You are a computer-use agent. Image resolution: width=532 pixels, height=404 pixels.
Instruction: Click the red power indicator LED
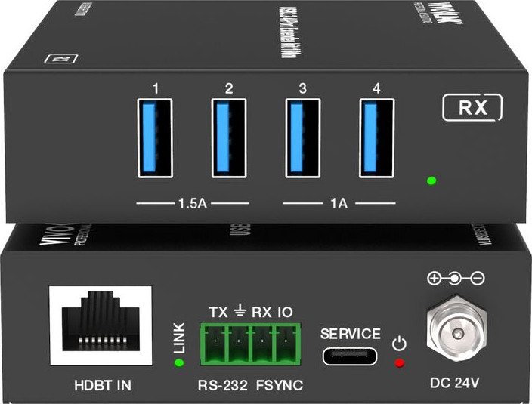point(401,363)
